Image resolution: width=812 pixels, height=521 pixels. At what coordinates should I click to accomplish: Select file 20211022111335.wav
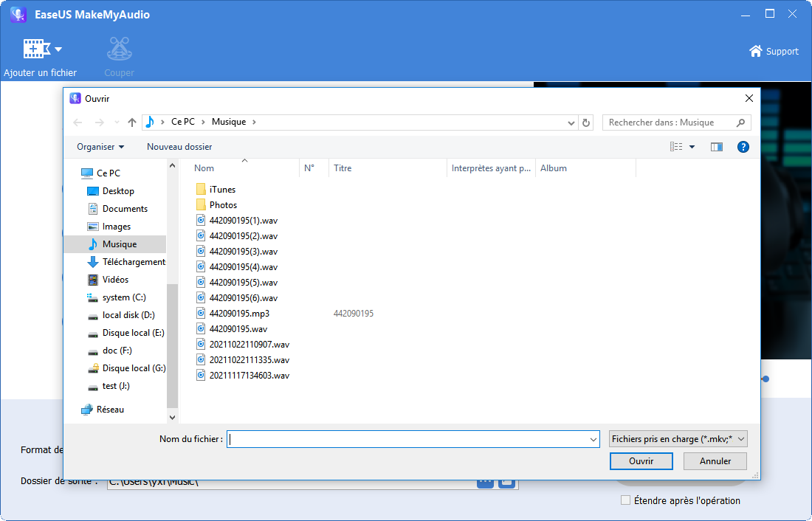[x=243, y=360]
